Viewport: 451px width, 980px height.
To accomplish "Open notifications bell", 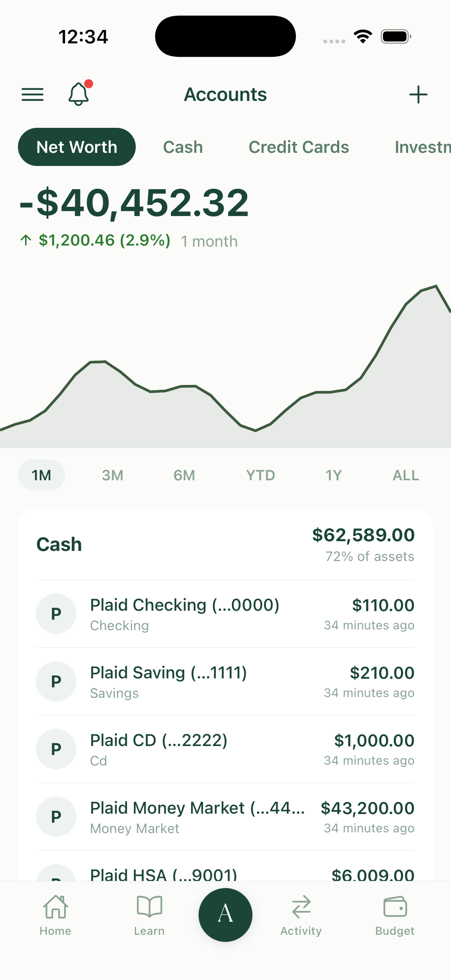I will [x=79, y=93].
